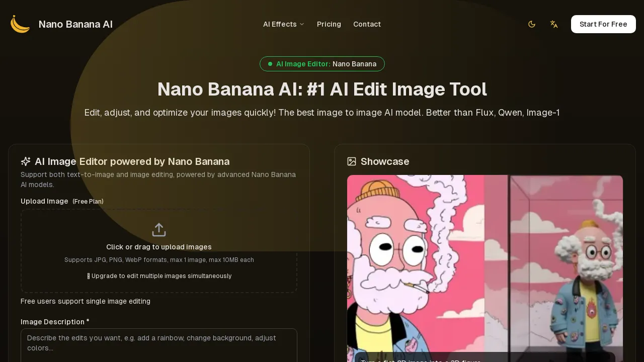Focus the Image Description text box

pyautogui.click(x=159, y=345)
